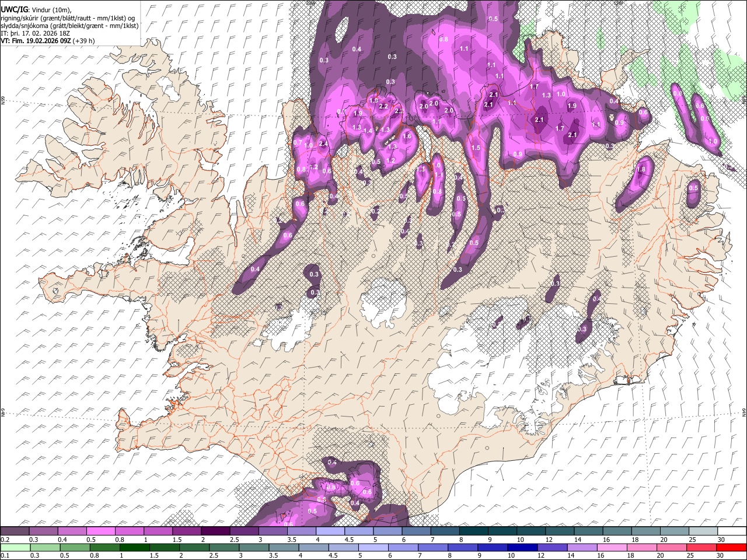Pick the dark teal top swatch between 8 and 9
The image size is (747, 560).
click(473, 531)
